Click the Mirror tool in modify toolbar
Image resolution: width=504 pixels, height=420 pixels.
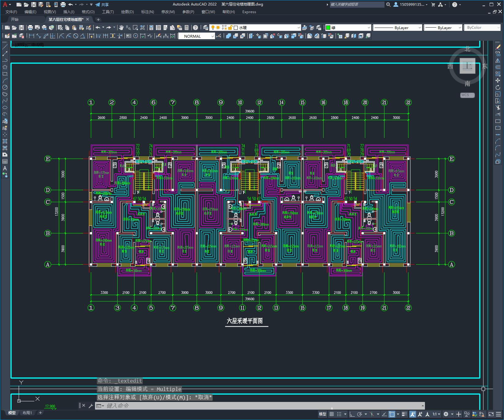click(498, 60)
